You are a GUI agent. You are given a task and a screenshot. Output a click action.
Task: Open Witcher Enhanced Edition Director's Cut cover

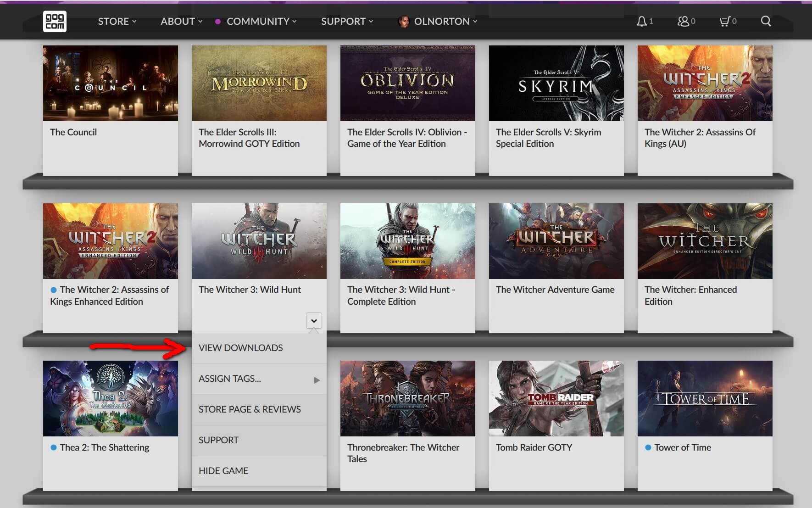[x=705, y=241]
